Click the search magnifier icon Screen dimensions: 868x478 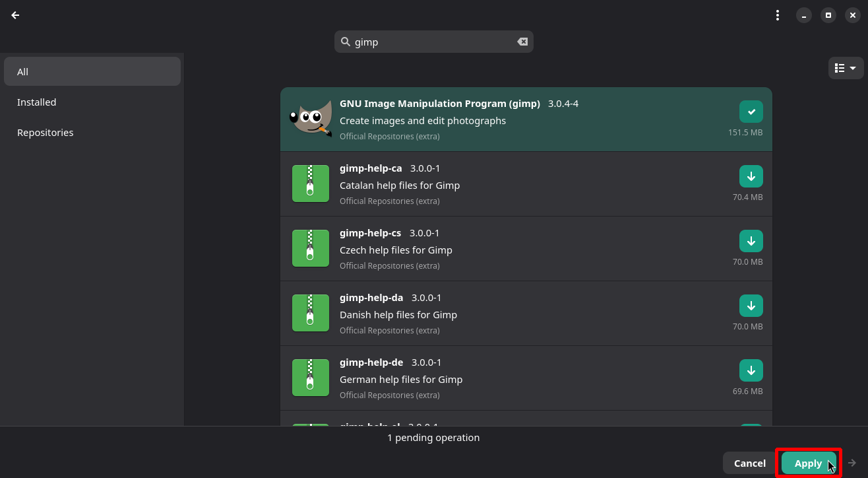pos(345,42)
